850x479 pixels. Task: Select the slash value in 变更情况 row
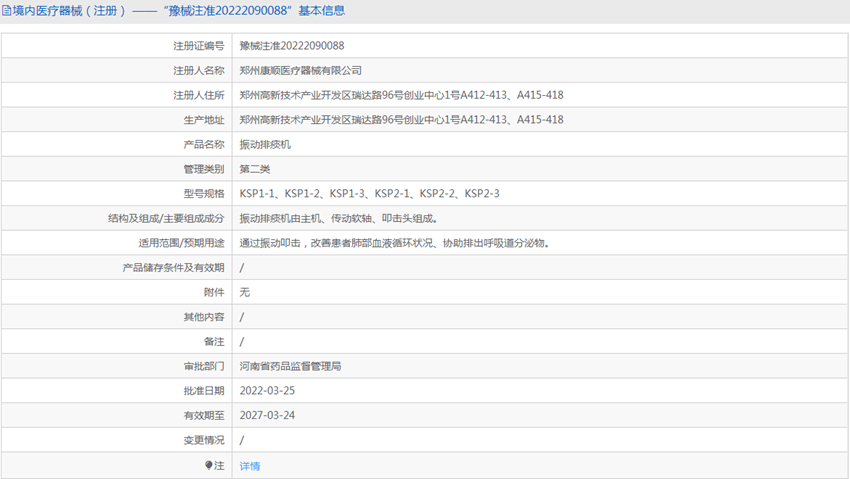point(242,440)
